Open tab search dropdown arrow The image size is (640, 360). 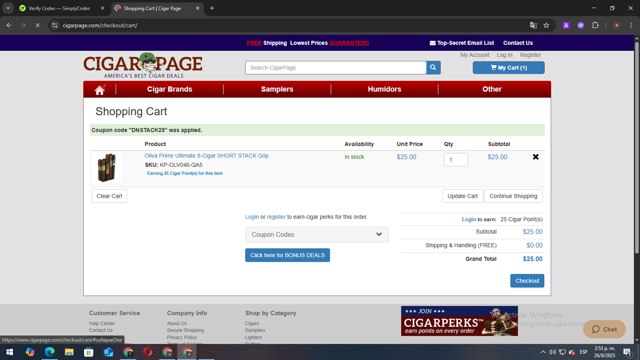(x=8, y=8)
